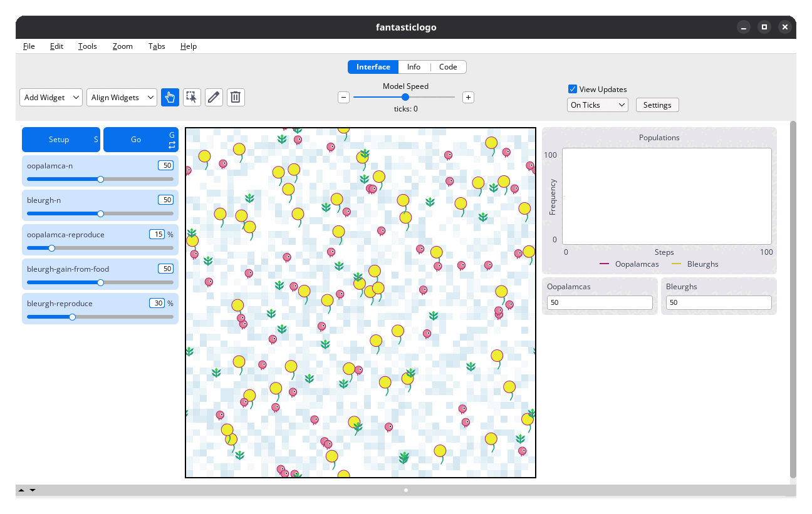Open the Settings button
The width and height of the screenshot is (812, 514).
(657, 105)
